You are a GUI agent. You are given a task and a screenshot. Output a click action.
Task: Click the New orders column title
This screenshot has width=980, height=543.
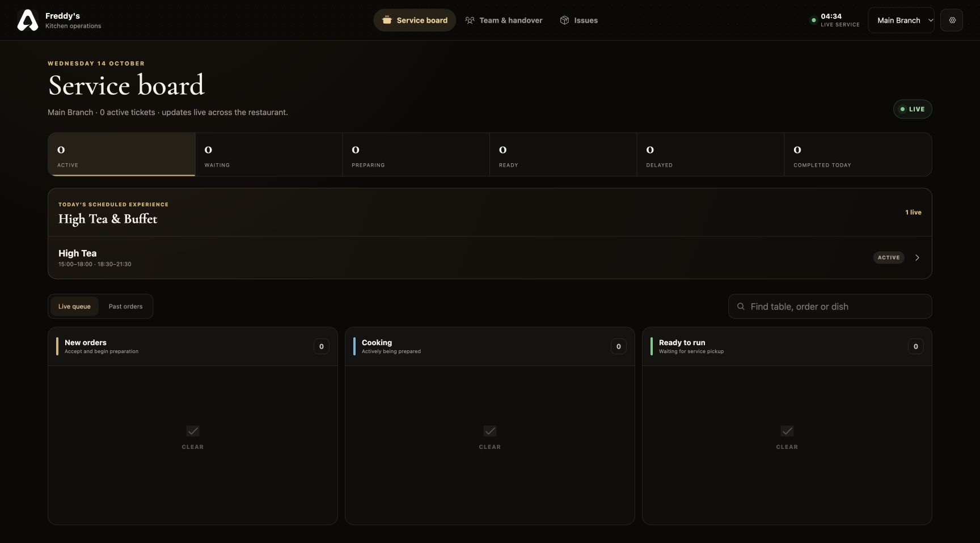coord(86,342)
